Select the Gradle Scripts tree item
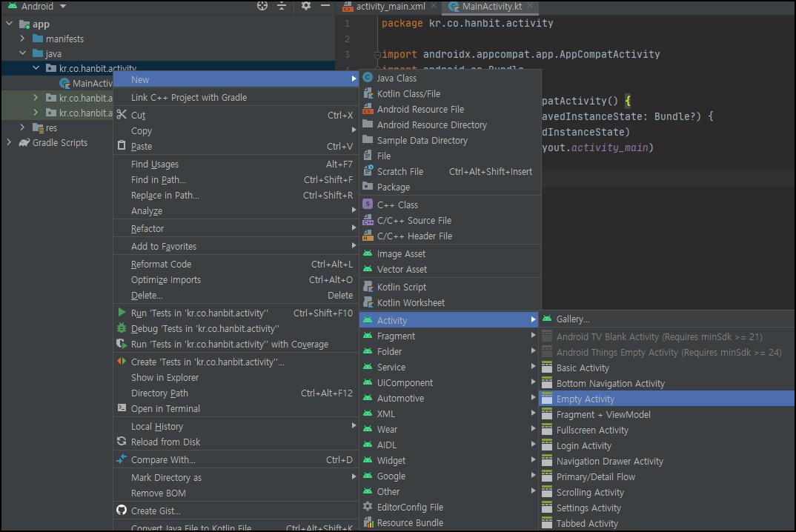The width and height of the screenshot is (796, 532). (x=59, y=143)
